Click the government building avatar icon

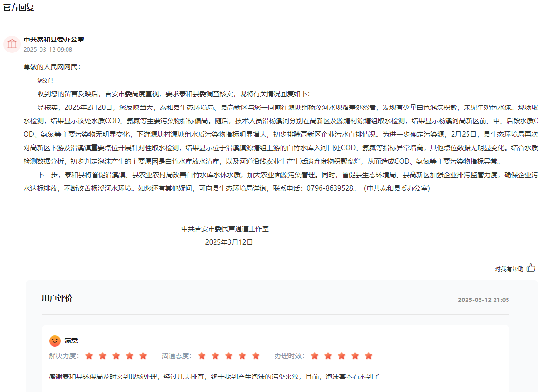[x=12, y=44]
